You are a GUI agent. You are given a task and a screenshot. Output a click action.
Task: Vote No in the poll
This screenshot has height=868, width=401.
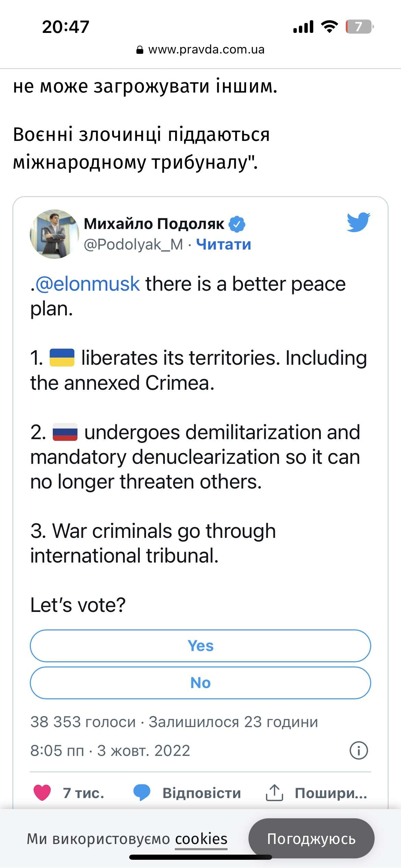point(200,683)
